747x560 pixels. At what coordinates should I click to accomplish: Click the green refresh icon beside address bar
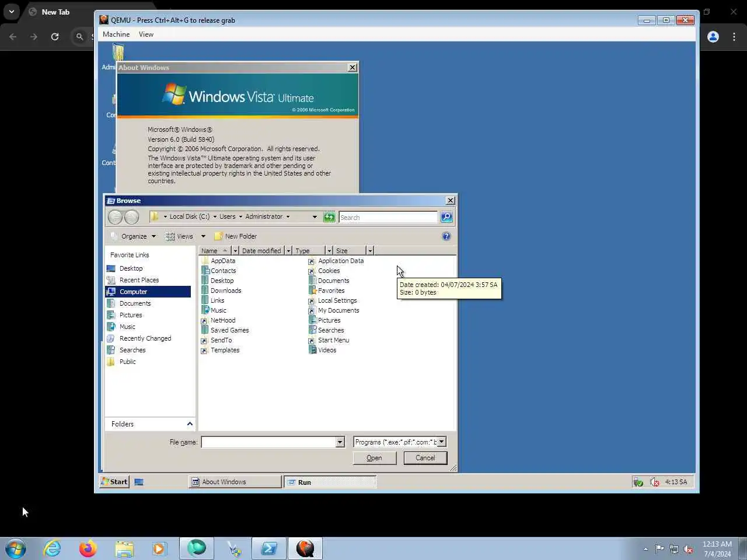click(x=329, y=217)
